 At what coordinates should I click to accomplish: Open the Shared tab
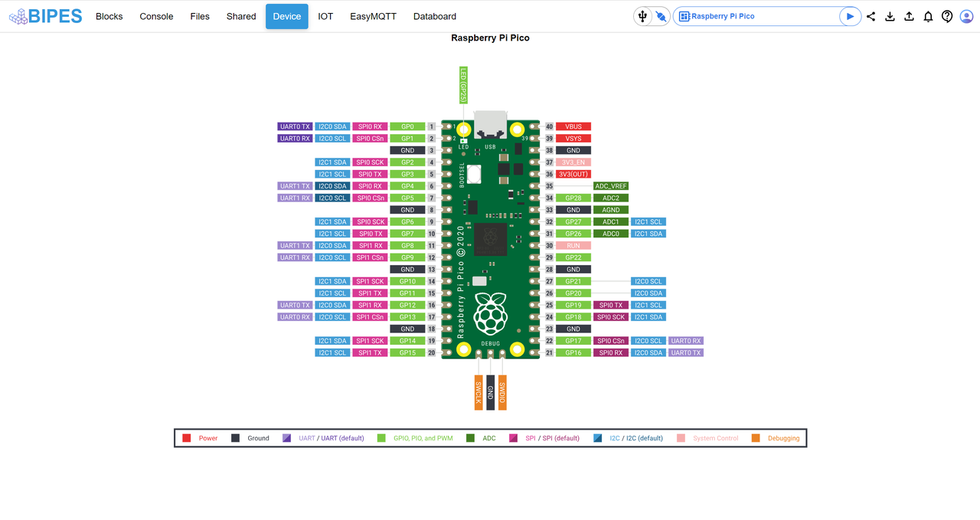click(x=241, y=16)
